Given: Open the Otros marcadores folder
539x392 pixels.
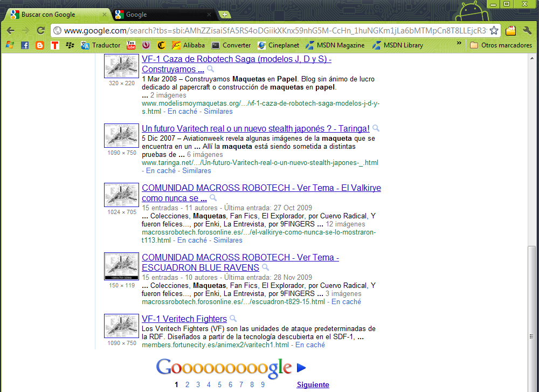Looking at the screenshot, I should click(501, 45).
